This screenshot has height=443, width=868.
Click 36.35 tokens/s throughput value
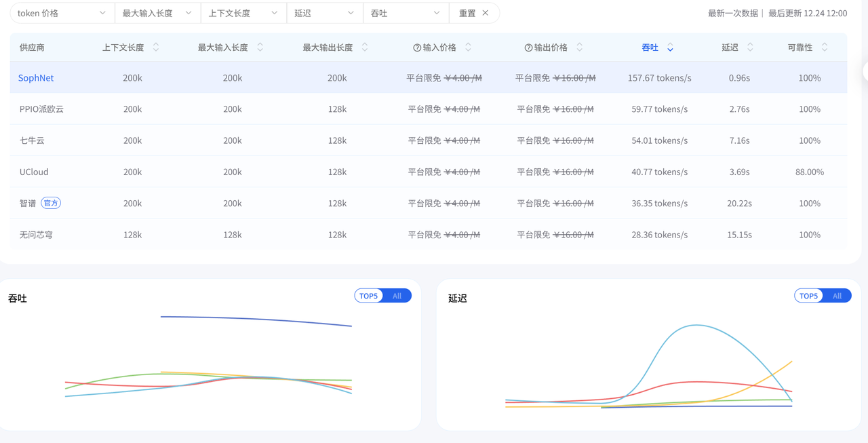click(x=660, y=203)
